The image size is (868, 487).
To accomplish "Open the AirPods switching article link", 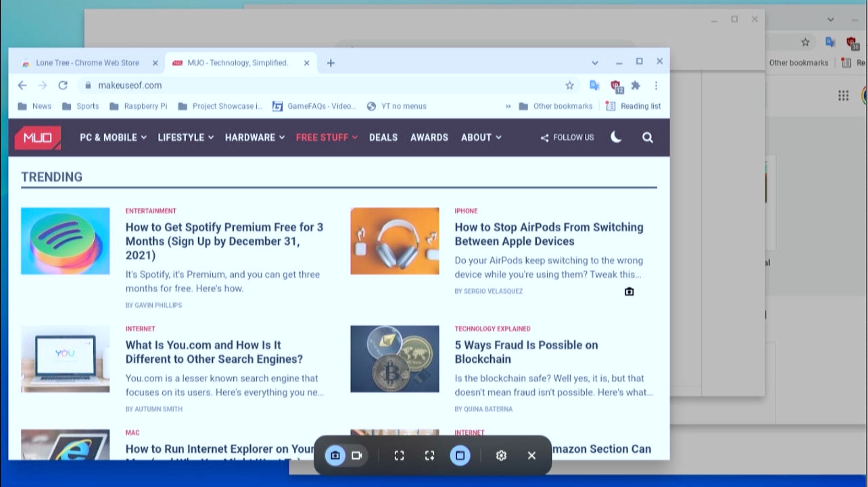I will (x=549, y=234).
